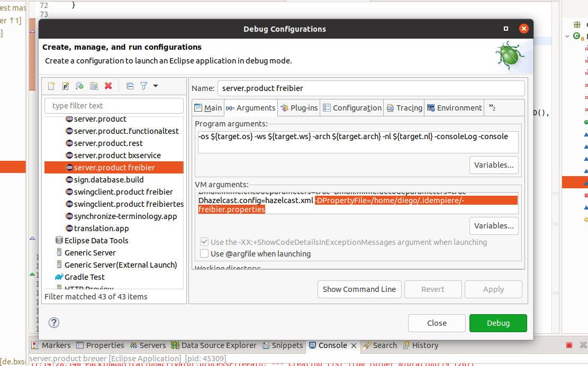Open the Data Source Explorer view
This screenshot has height=366, width=588.
(x=214, y=345)
